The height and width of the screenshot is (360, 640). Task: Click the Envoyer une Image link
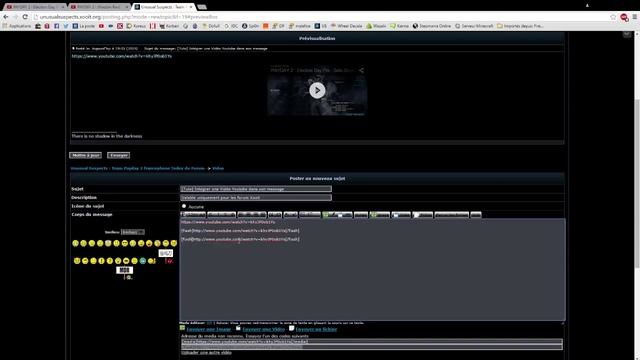[209, 329]
